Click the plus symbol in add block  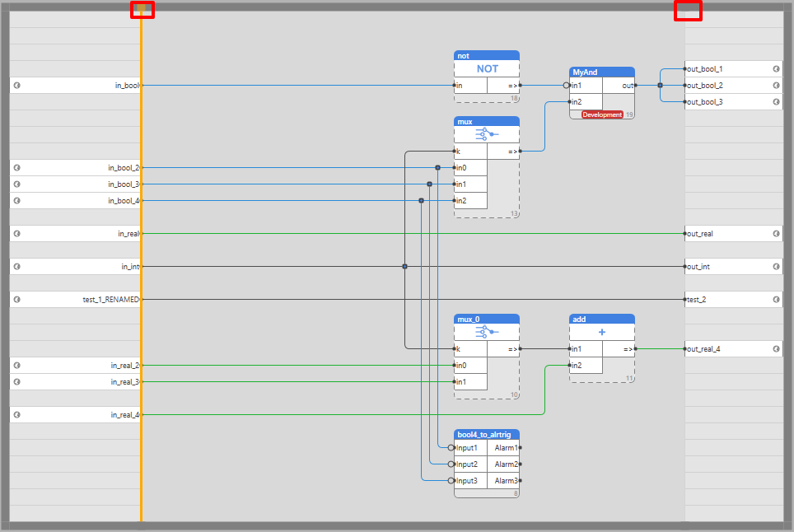[601, 332]
